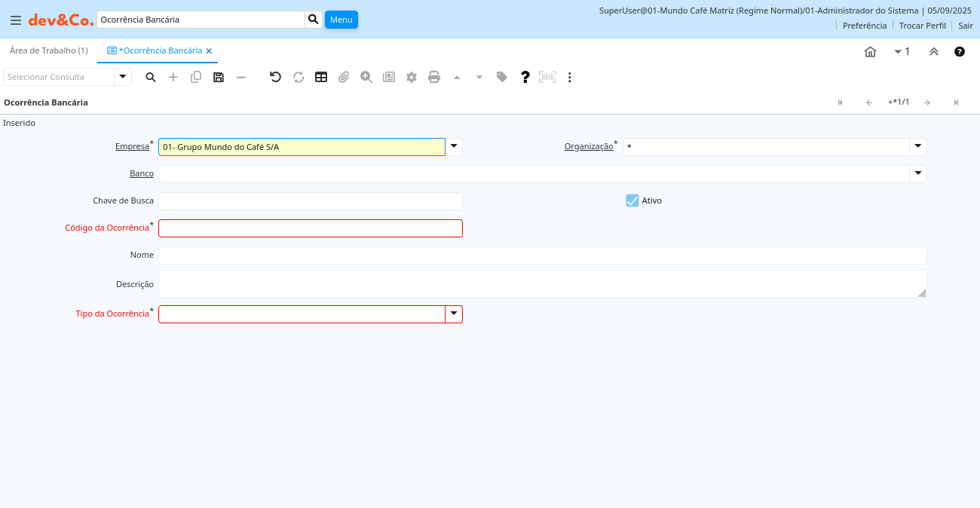Go to Home using house icon
Screen dimensions: 980x508
870,52
